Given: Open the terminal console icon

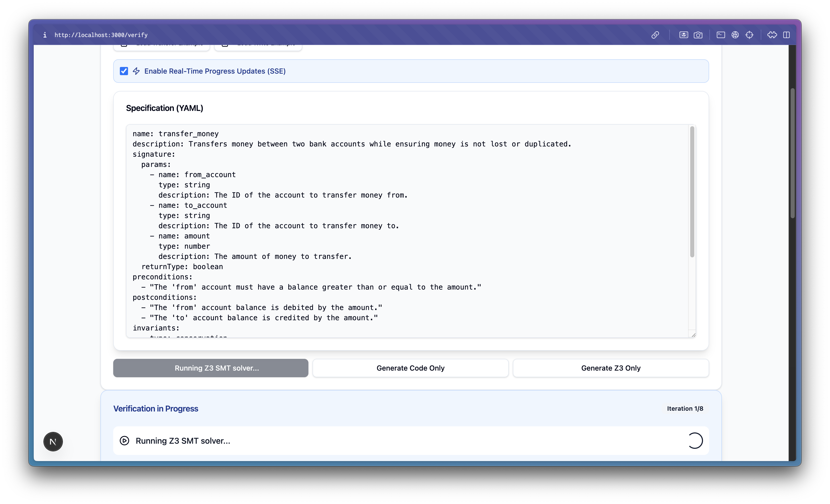Looking at the screenshot, I should pos(721,35).
